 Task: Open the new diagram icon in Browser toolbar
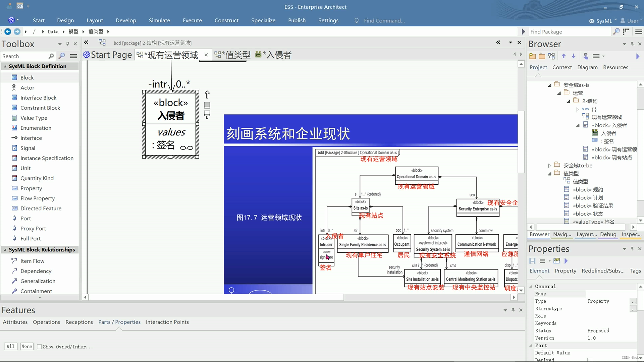551,56
